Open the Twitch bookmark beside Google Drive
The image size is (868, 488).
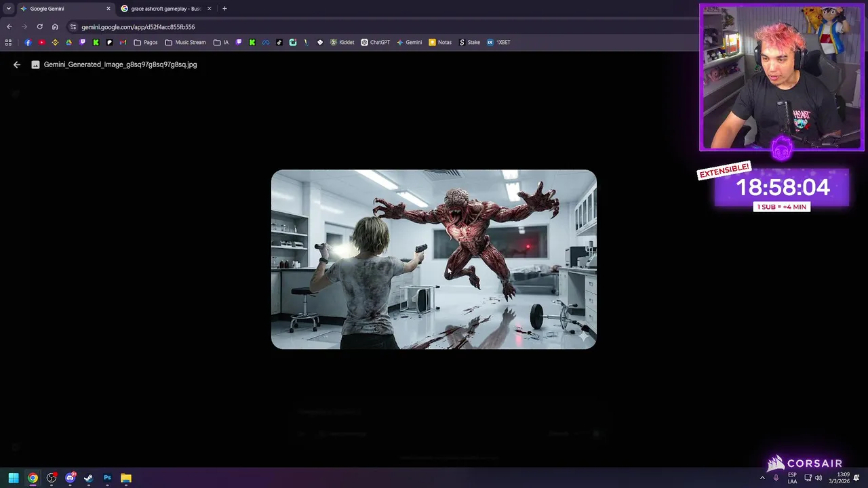pos(83,42)
